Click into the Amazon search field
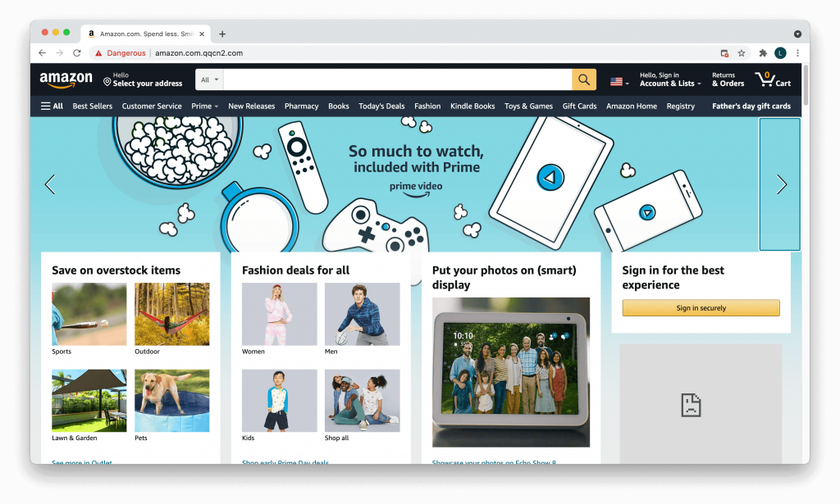This screenshot has height=504, width=840. click(397, 79)
